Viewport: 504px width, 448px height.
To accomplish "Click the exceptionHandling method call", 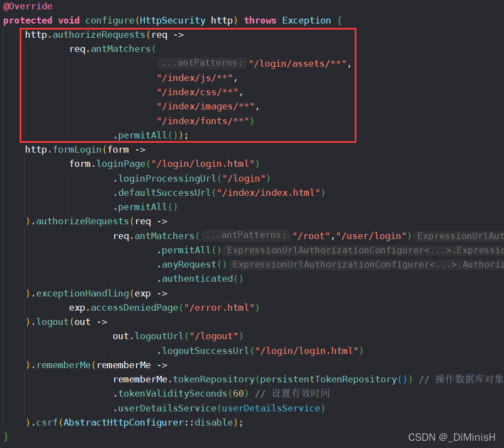I will click(83, 293).
